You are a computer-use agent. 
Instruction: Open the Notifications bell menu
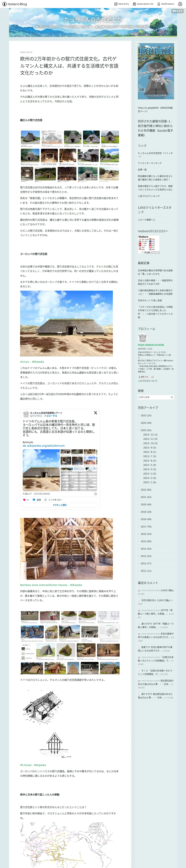(x=165, y=4)
